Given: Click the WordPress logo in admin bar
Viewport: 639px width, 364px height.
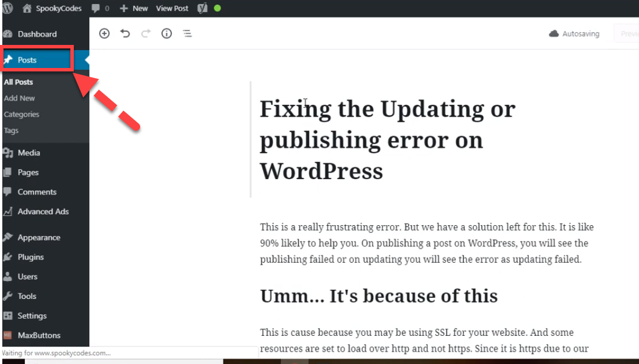Looking at the screenshot, I should tap(7, 8).
